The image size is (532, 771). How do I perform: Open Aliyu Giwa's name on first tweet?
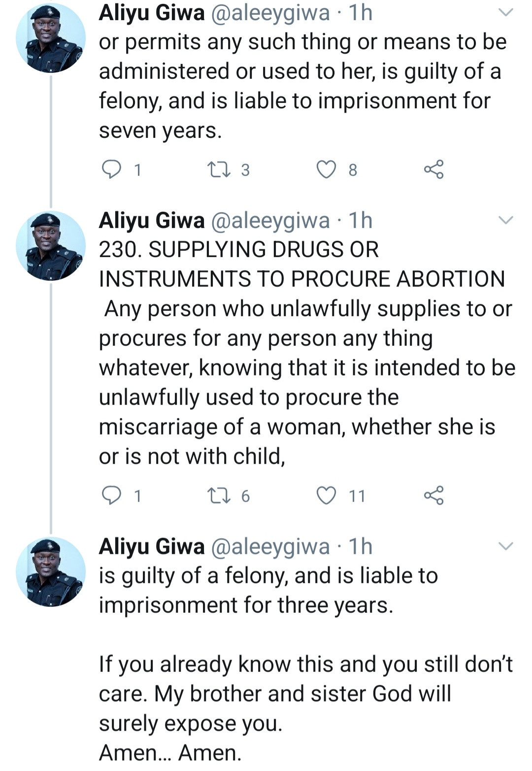pyautogui.click(x=152, y=13)
